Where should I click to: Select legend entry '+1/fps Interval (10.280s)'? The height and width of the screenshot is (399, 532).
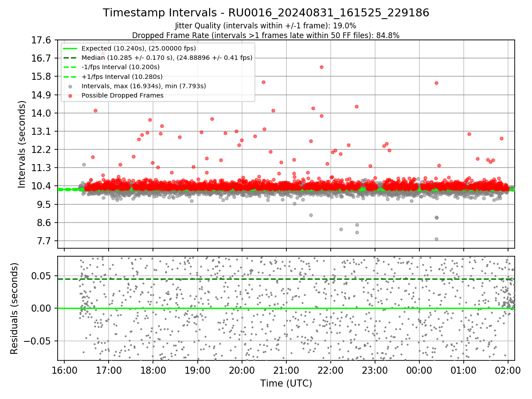(x=122, y=77)
